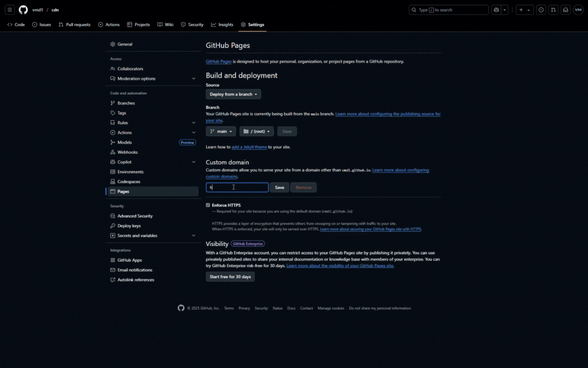Open the GitHub Pages documentation link
The width and height of the screenshot is (588, 368).
(x=218, y=61)
